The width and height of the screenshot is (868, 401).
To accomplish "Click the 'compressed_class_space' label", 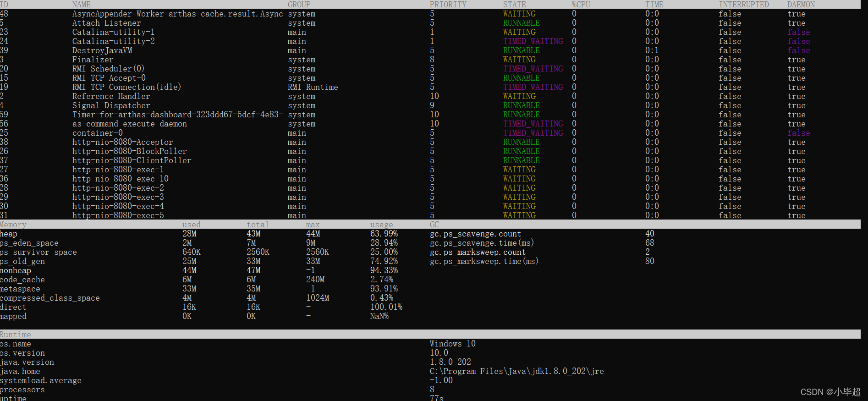I will pyautogui.click(x=50, y=298).
